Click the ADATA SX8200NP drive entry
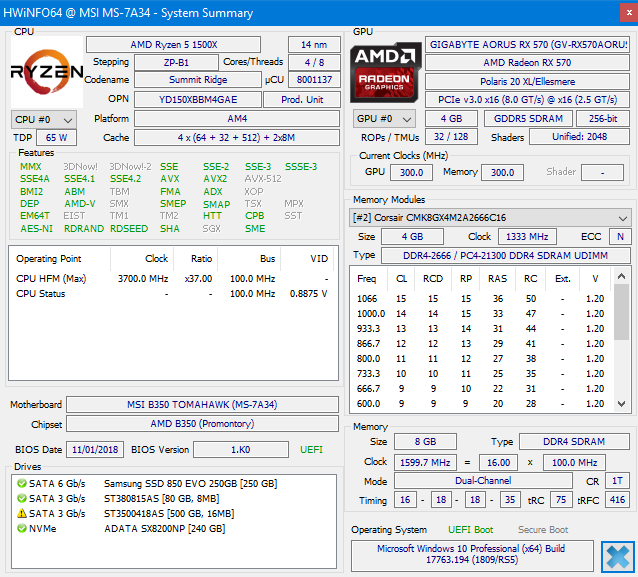 tap(165, 529)
